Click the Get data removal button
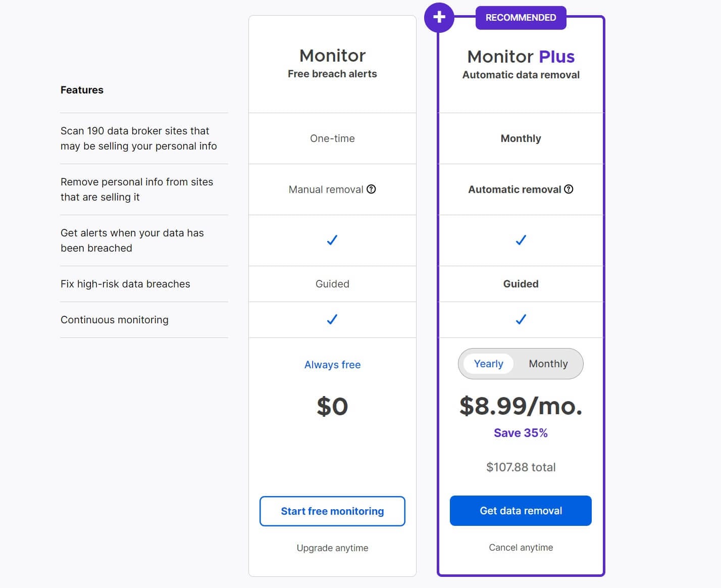 tap(521, 511)
